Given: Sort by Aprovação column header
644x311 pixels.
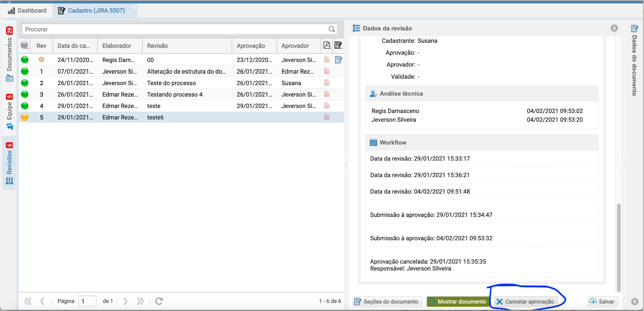Looking at the screenshot, I should coord(254,46).
